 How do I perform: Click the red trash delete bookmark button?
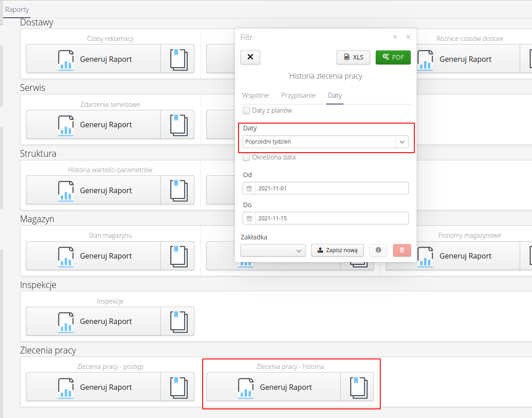[x=402, y=250]
